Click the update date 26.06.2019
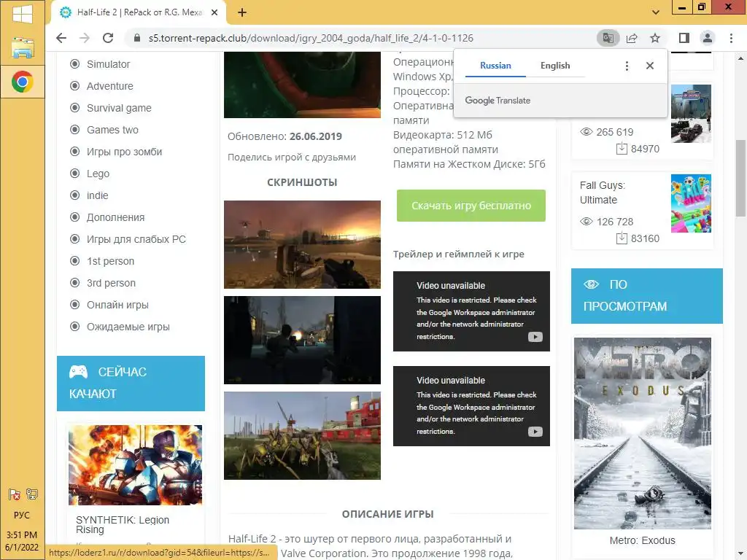 pyautogui.click(x=315, y=136)
